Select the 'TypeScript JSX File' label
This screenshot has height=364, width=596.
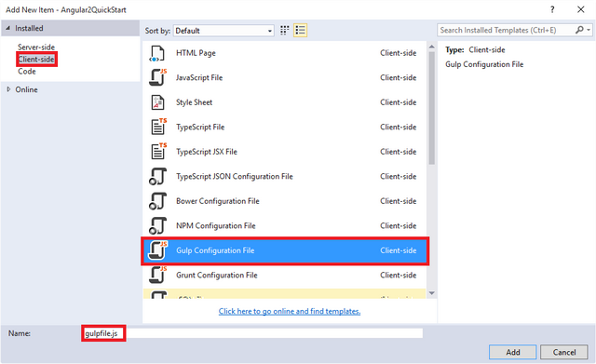207,152
